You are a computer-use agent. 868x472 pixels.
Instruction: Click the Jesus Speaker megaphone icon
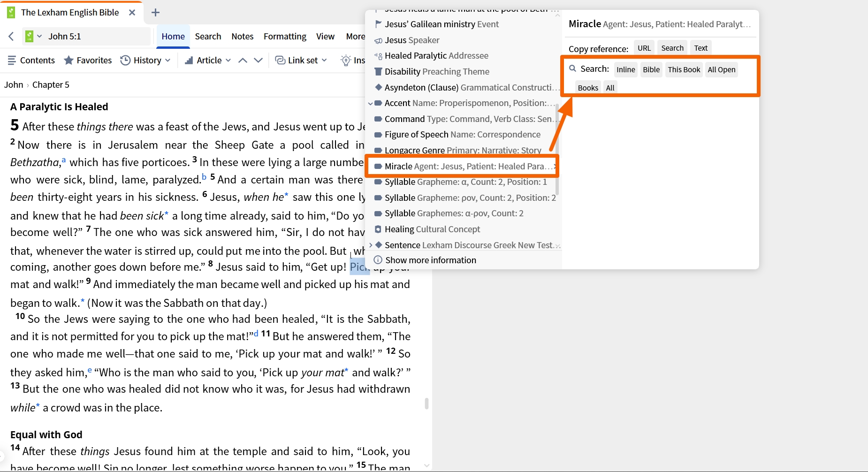pyautogui.click(x=378, y=40)
